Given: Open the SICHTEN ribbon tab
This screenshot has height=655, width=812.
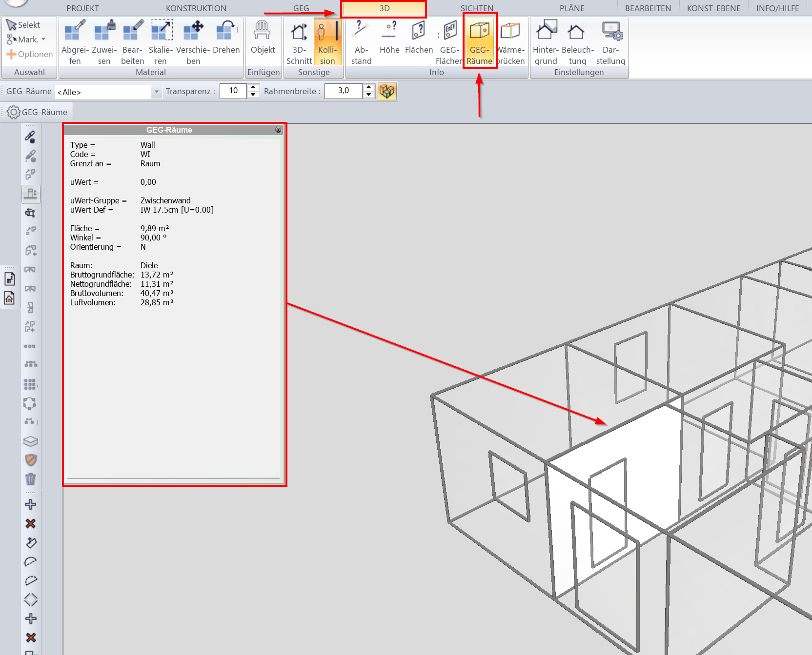Looking at the screenshot, I should 477,8.
